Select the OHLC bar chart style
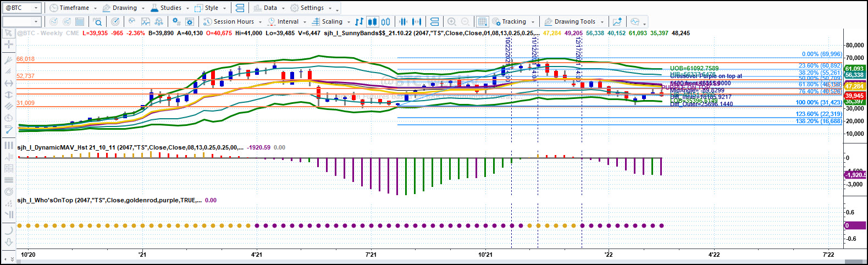The width and height of the screenshot is (868, 265). point(359,21)
